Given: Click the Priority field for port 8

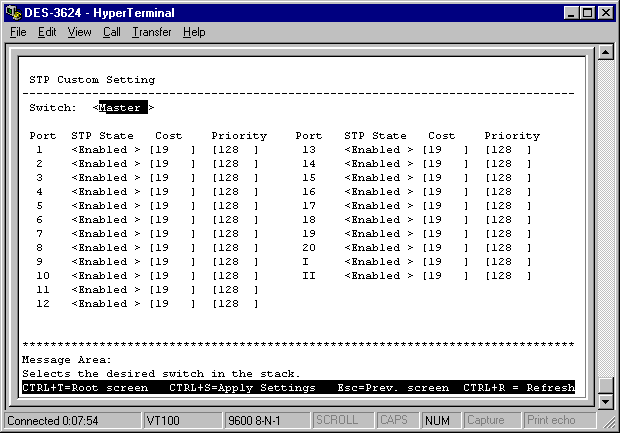Looking at the screenshot, I should click(235, 248).
